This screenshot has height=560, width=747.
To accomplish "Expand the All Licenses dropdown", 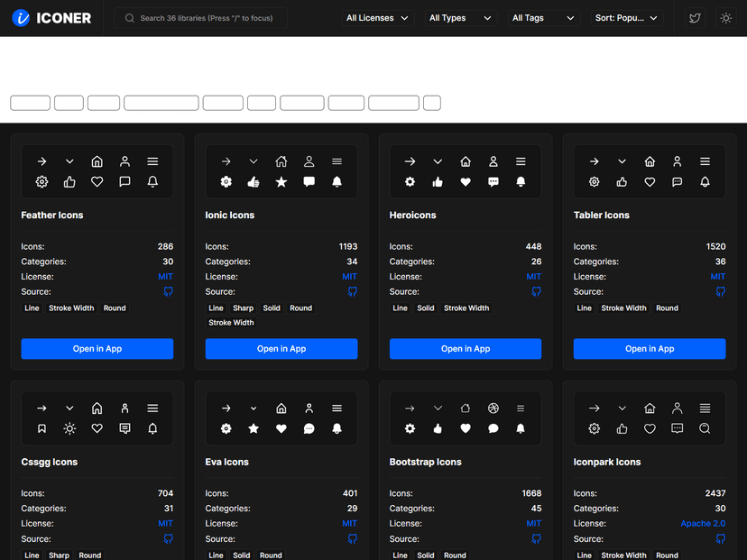I will click(378, 18).
